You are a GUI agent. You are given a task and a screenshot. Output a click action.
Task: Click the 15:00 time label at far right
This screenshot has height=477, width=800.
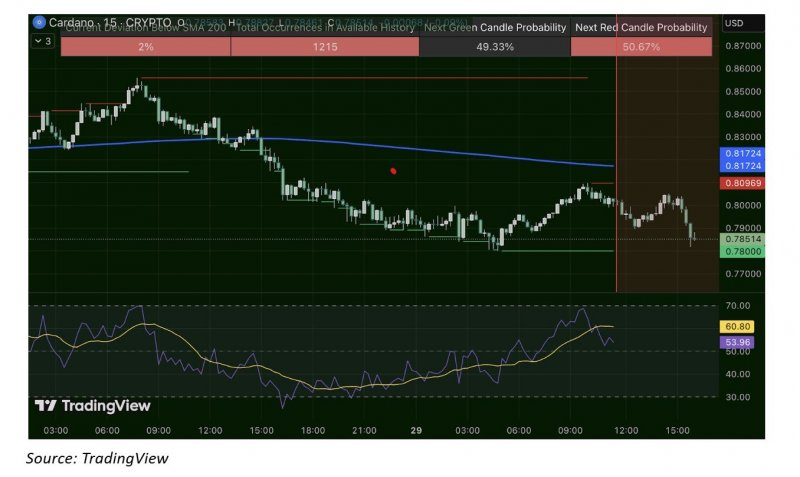click(677, 430)
